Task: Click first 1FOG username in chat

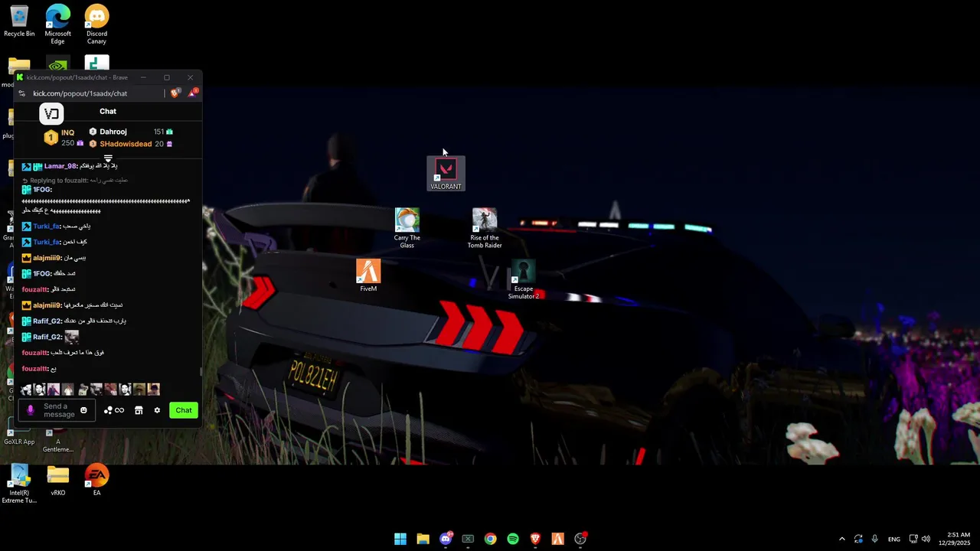Action: [x=42, y=190]
